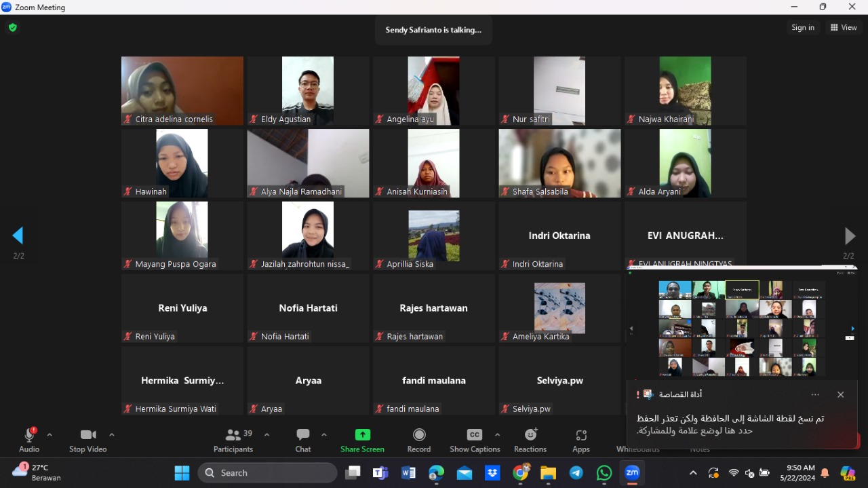The width and height of the screenshot is (868, 488).
Task: Expand the audio options arrow
Action: [50, 435]
